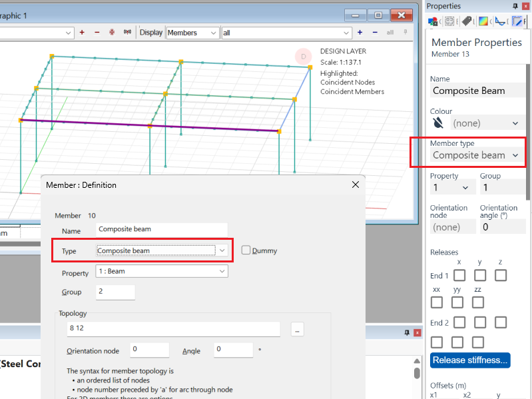Click the ellipsis button beside Topology field
The image size is (532, 399).
coord(298,329)
